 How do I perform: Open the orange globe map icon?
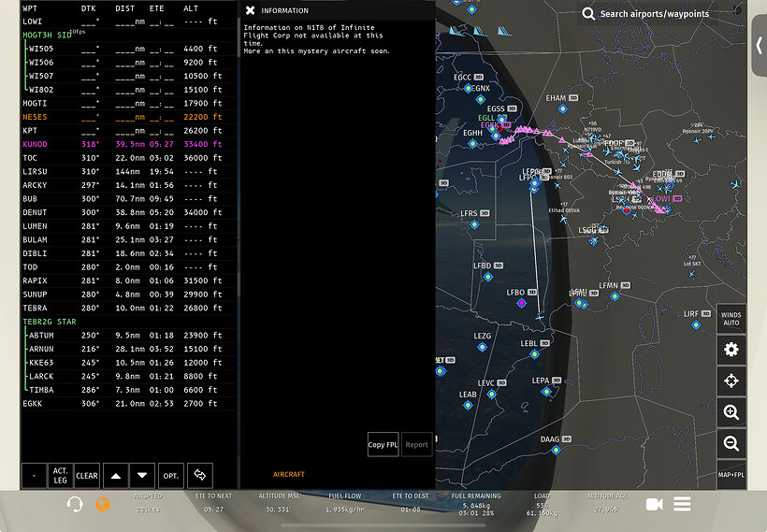(103, 504)
